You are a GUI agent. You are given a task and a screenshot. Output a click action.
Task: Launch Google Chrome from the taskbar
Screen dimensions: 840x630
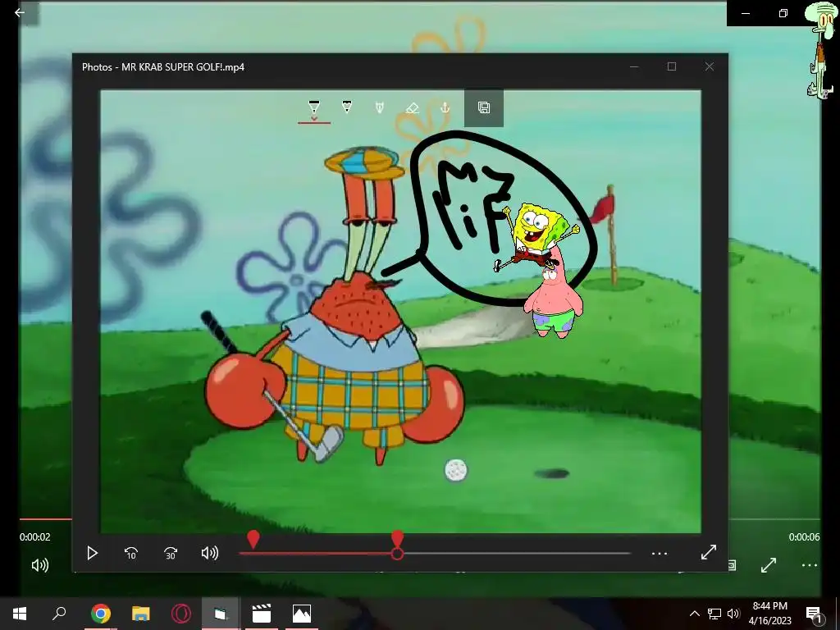pos(100,614)
